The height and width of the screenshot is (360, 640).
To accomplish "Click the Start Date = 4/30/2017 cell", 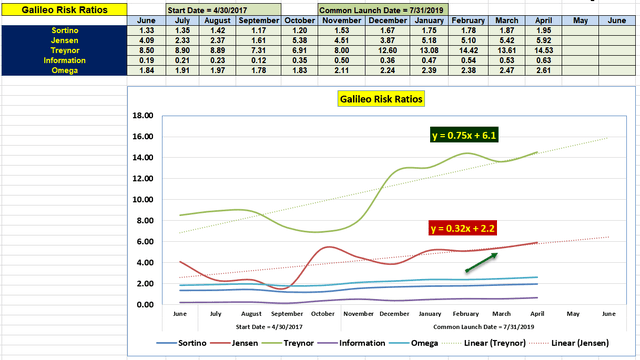I will [223, 10].
